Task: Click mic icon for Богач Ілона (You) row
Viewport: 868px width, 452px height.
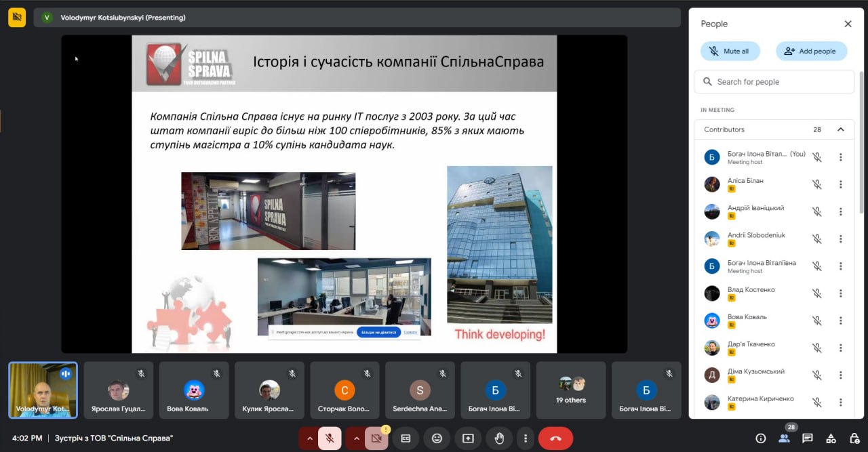Action: (x=818, y=157)
